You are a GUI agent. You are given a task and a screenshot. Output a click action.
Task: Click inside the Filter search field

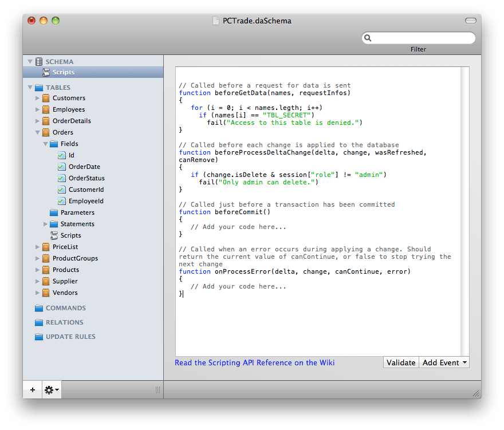coord(418,37)
